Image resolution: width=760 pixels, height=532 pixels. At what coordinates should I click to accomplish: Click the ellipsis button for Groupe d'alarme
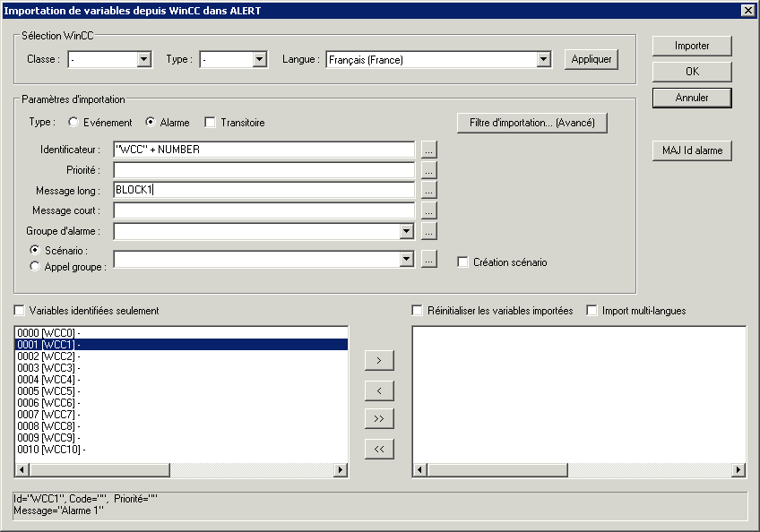tap(429, 231)
